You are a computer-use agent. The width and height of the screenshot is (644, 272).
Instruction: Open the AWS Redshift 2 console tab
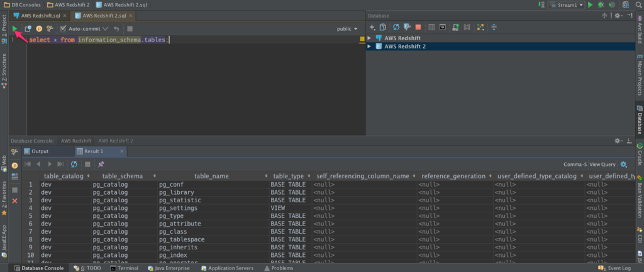116,141
